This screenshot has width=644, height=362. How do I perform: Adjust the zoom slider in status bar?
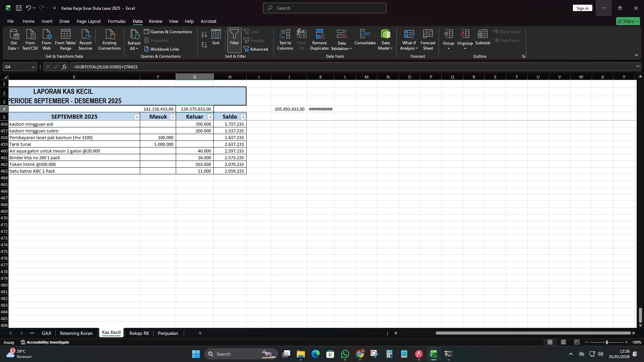(607, 342)
